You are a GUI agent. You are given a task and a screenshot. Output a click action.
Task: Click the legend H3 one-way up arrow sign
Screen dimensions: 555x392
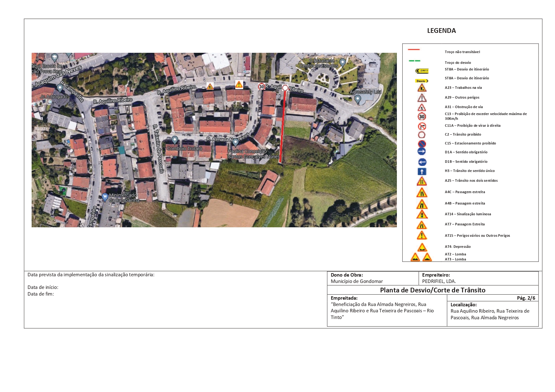(x=422, y=172)
